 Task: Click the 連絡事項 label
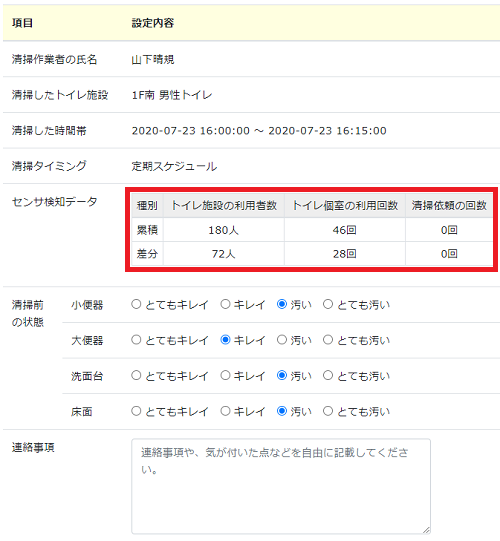pyautogui.click(x=33, y=448)
